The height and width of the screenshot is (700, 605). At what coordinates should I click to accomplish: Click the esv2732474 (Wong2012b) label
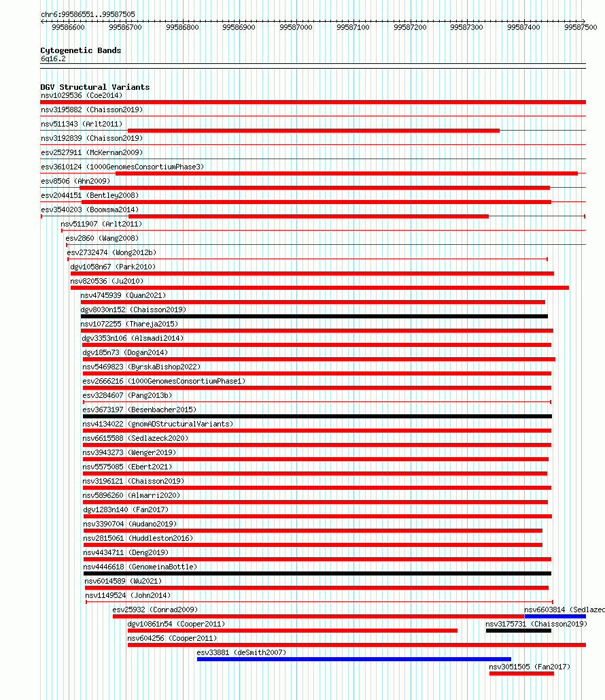[111, 252]
